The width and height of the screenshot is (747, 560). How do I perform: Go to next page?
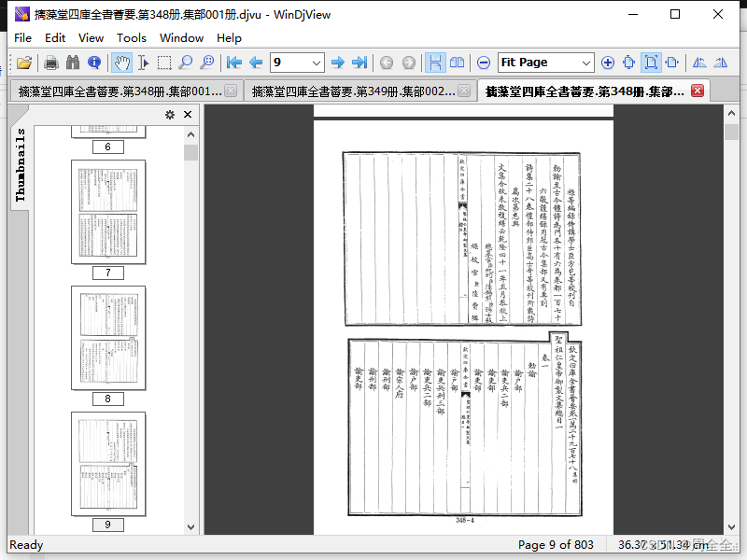[x=338, y=63]
